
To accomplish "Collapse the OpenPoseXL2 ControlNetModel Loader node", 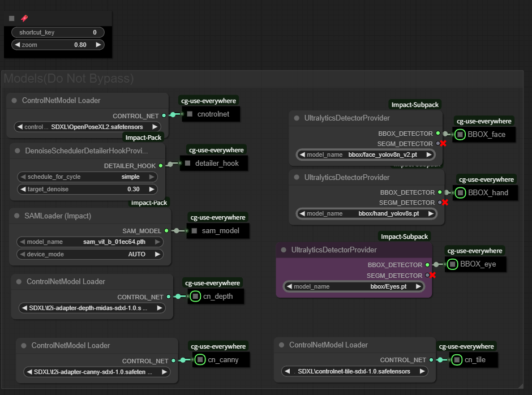I will coord(14,100).
